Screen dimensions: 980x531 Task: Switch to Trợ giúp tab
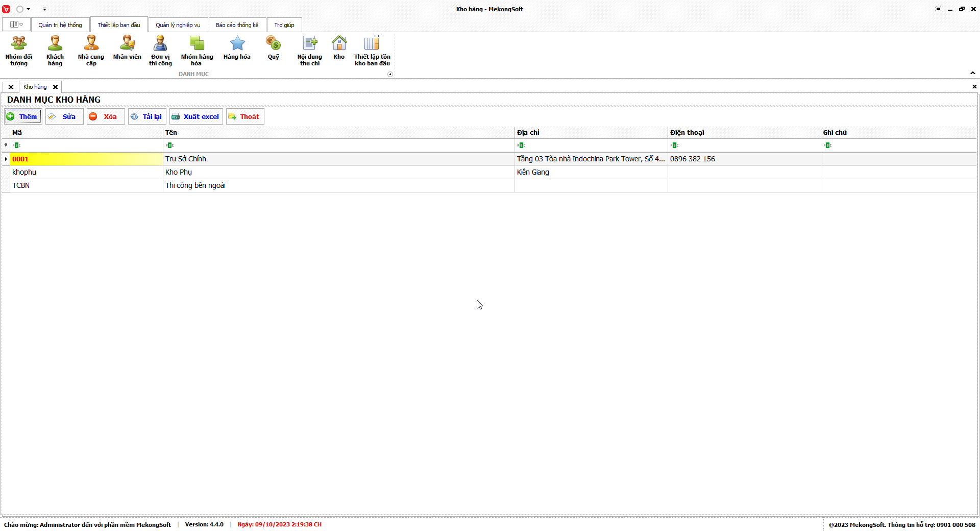[284, 25]
